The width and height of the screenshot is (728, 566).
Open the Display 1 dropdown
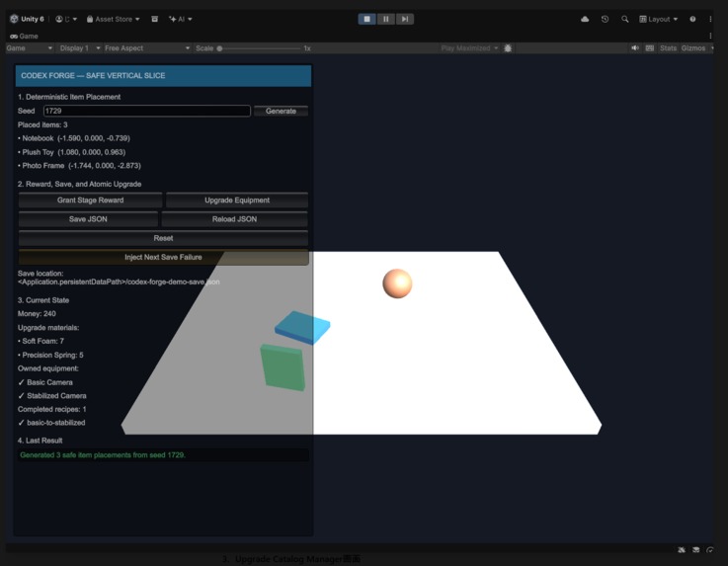[x=80, y=48]
